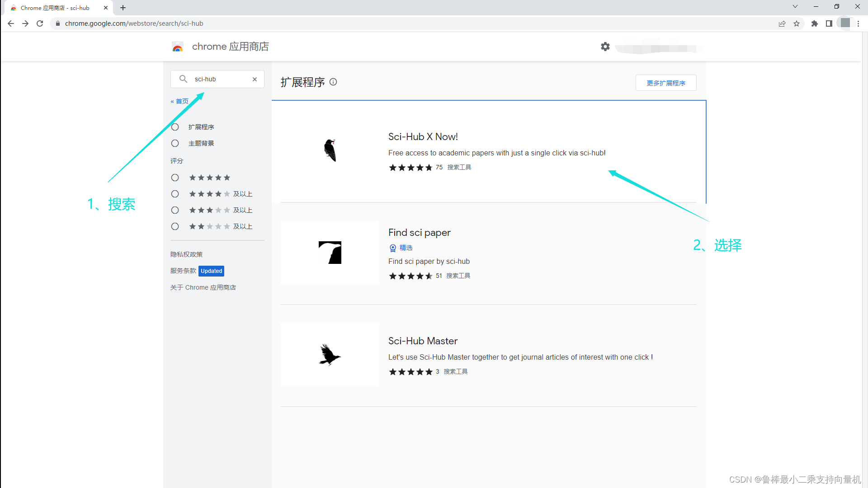Click the 更多扩展程序 button
This screenshot has width=868, height=488.
click(666, 83)
